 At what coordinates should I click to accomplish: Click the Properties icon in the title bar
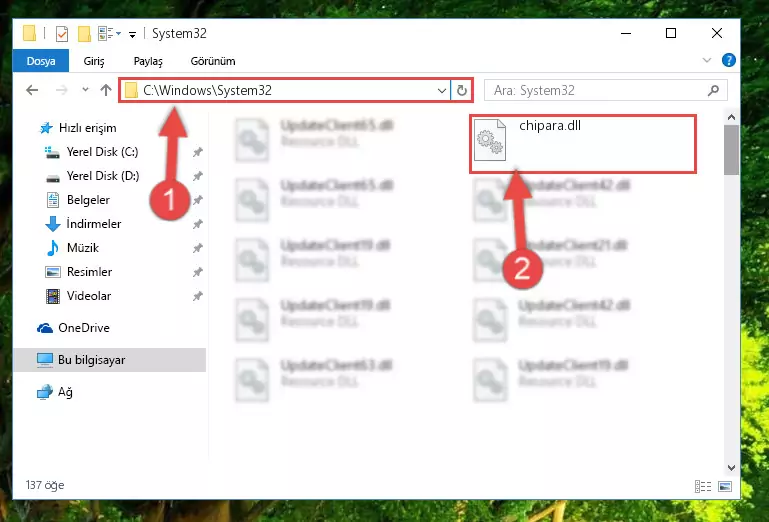point(62,34)
